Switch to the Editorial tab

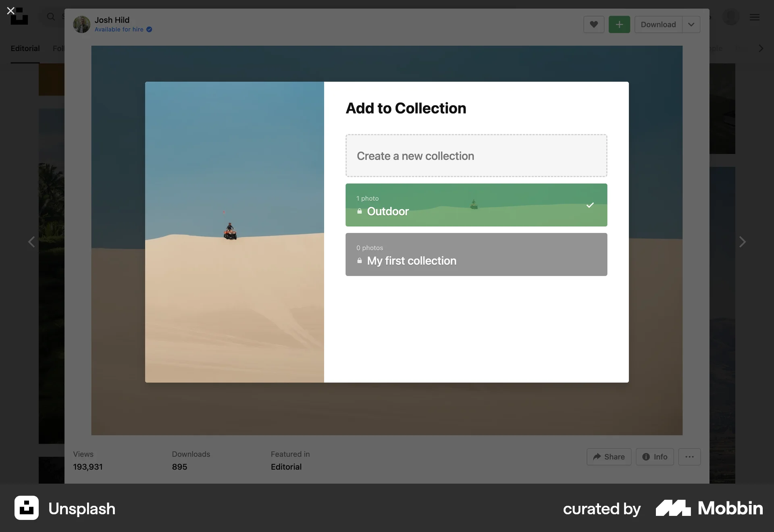tap(25, 48)
